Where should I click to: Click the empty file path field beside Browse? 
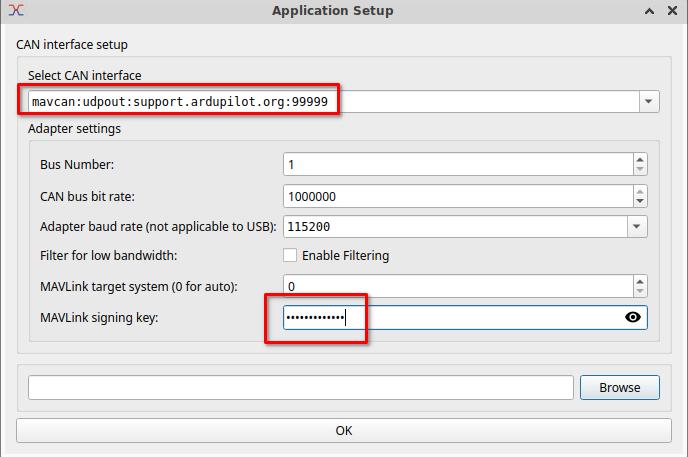(300, 387)
